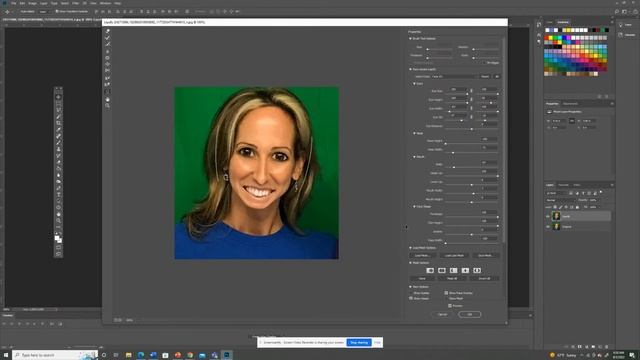
Task: Toggle the Show Guides checkbox
Action: pos(411,293)
